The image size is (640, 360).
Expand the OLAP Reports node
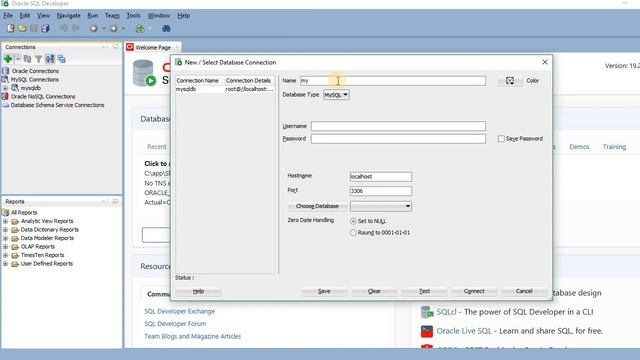coord(5,247)
